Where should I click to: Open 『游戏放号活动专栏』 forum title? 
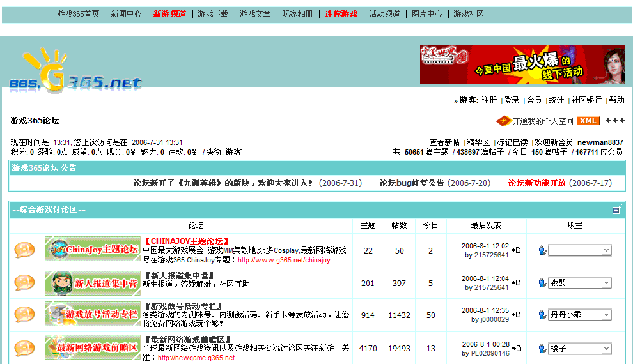(x=182, y=306)
